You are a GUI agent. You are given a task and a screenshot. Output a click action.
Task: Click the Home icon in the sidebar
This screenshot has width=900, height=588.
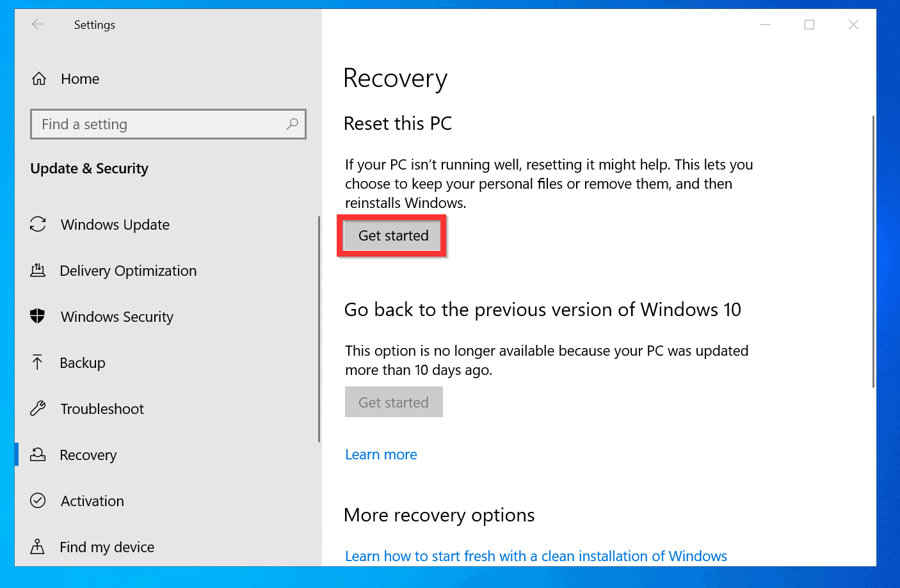tap(38, 78)
